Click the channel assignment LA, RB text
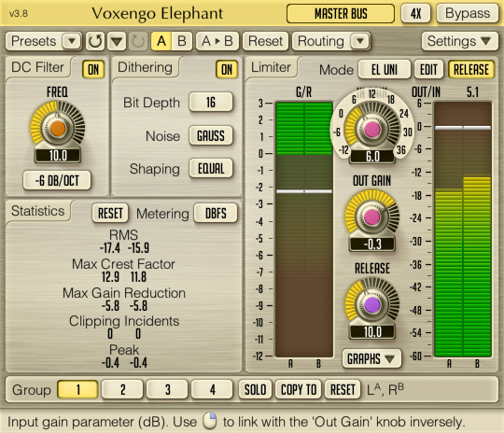 point(385,389)
